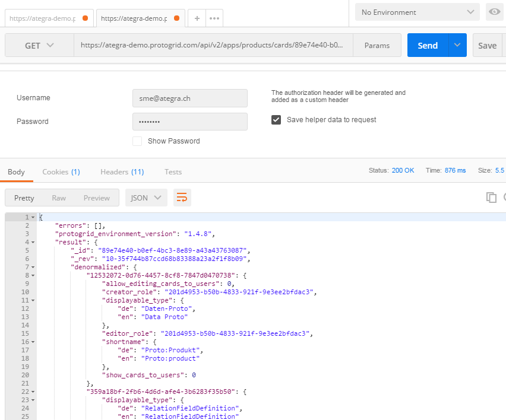Open the Headers (11) tab
Image resolution: width=506 pixels, height=420 pixels.
tap(122, 172)
